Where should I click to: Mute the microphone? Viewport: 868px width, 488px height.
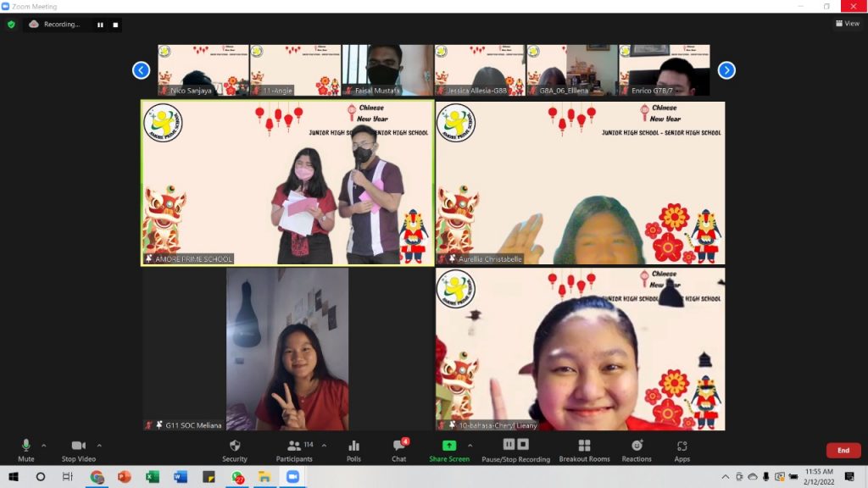(x=26, y=449)
